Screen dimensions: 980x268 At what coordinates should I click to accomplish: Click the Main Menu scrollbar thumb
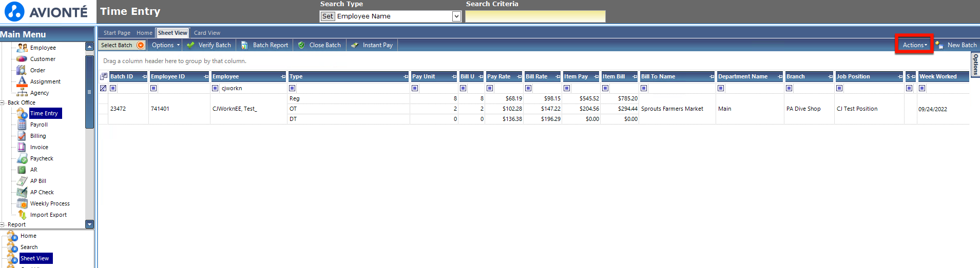point(89,92)
